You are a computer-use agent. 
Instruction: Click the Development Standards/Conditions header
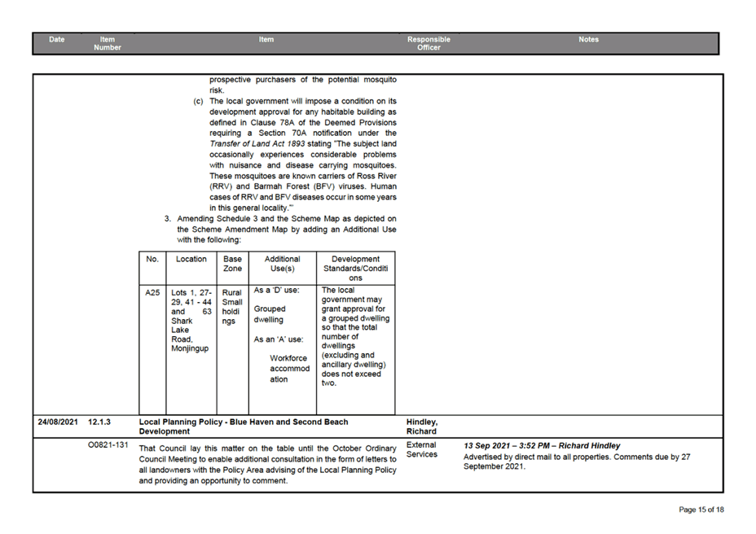coord(355,267)
